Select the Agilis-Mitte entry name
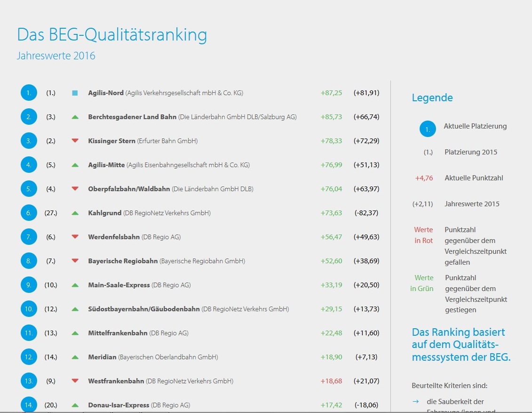This screenshot has height=413, width=532. 106,165
